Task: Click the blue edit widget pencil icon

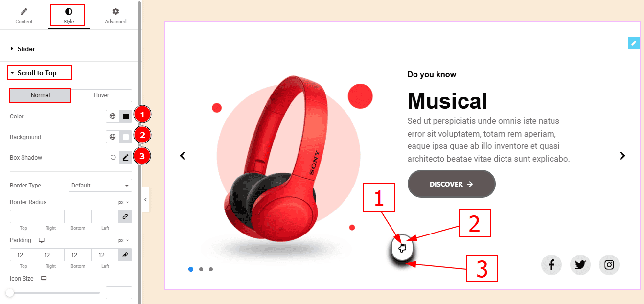Action: [x=634, y=43]
